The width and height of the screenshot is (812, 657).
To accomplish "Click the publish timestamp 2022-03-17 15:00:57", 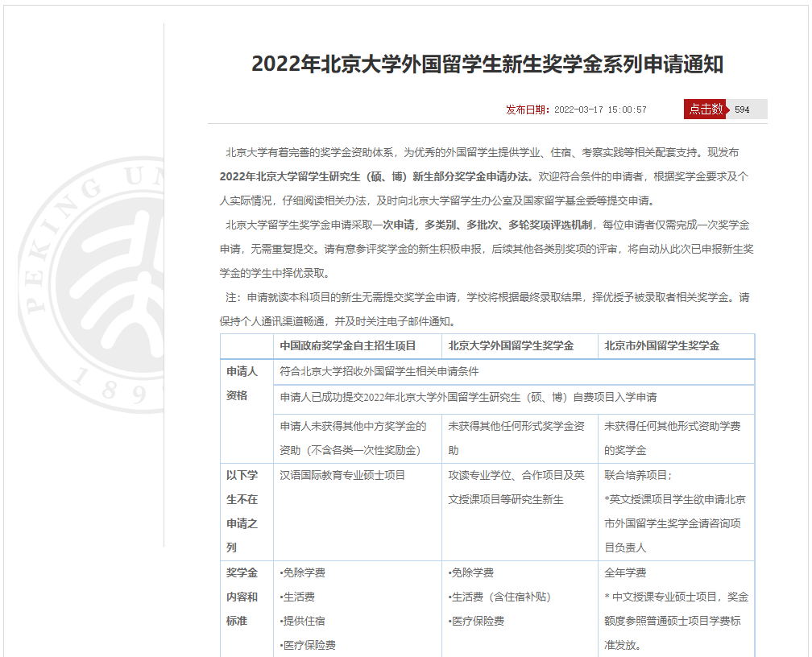I will [x=600, y=109].
